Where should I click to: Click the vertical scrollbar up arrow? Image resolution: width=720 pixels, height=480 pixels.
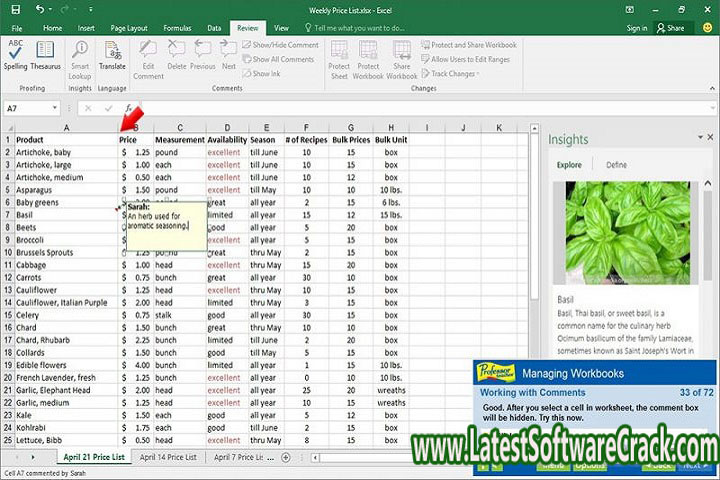[534, 129]
